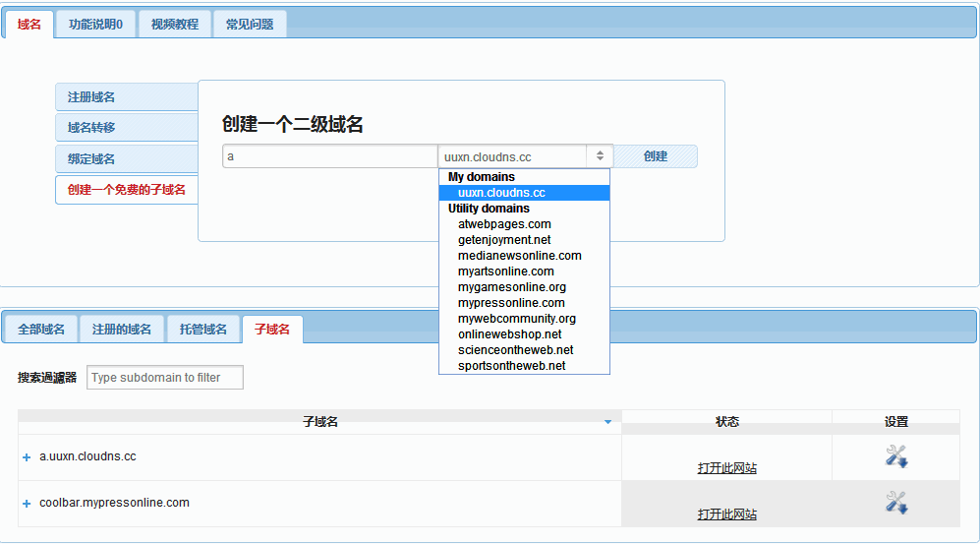Viewport: 980px width, 544px height.
Task: Click sort arrow in 子域名 column header
Action: tap(607, 422)
